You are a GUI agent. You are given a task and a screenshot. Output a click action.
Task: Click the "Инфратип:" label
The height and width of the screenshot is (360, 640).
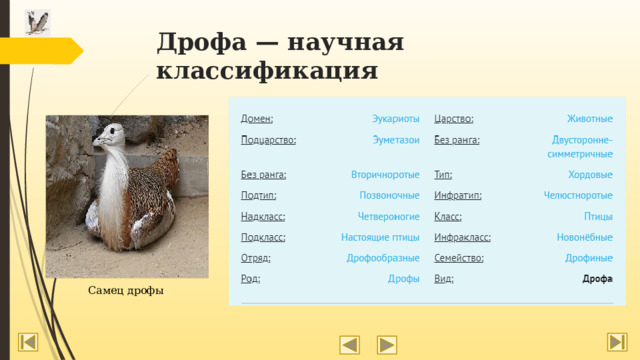[x=458, y=196]
